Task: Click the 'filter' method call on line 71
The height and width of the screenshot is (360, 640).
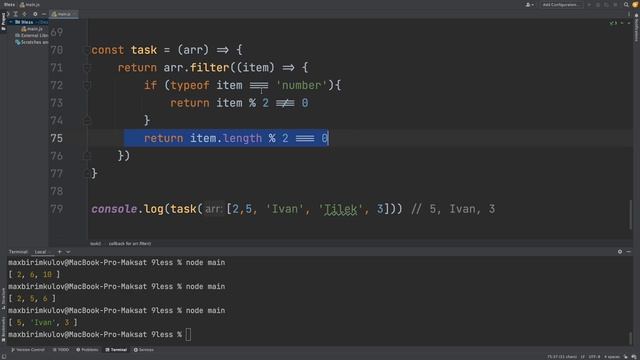Action: [x=210, y=68]
